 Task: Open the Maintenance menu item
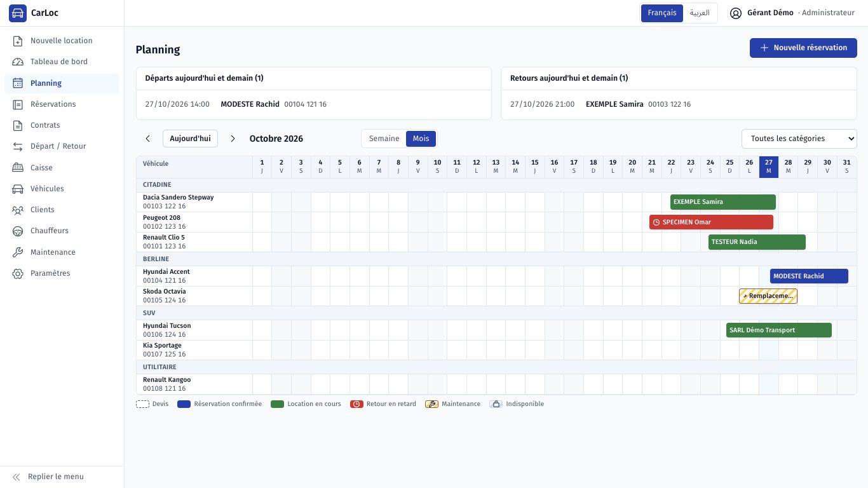[x=62, y=252]
